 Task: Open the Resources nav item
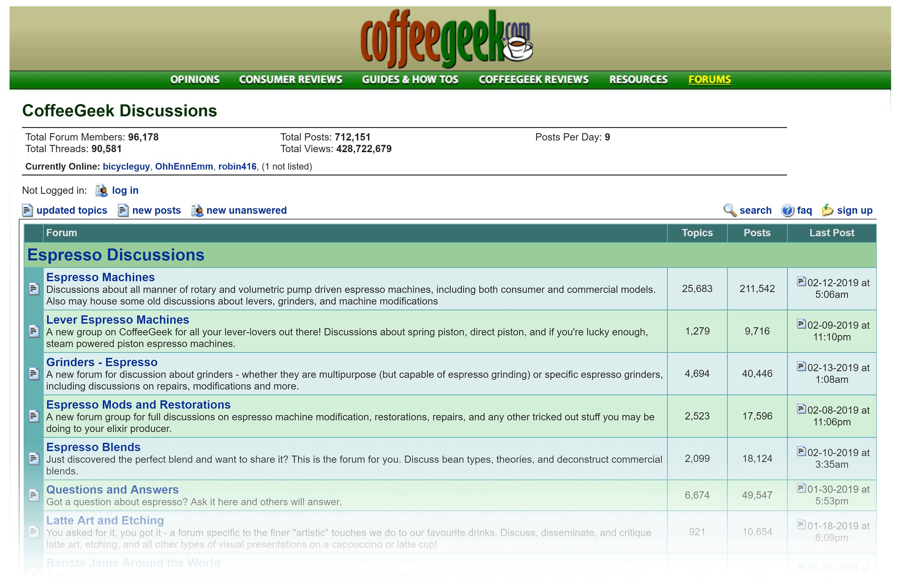[639, 80]
